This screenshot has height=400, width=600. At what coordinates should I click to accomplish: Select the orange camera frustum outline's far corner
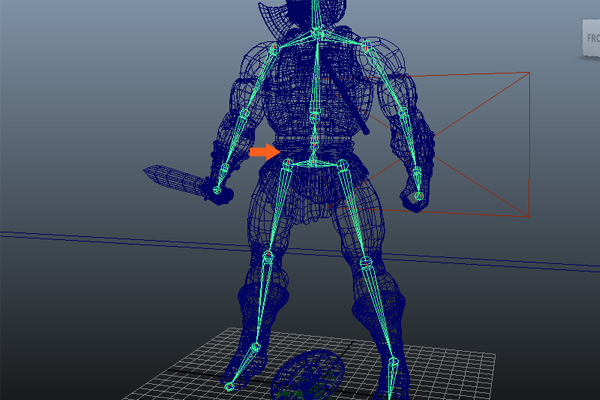click(x=529, y=72)
